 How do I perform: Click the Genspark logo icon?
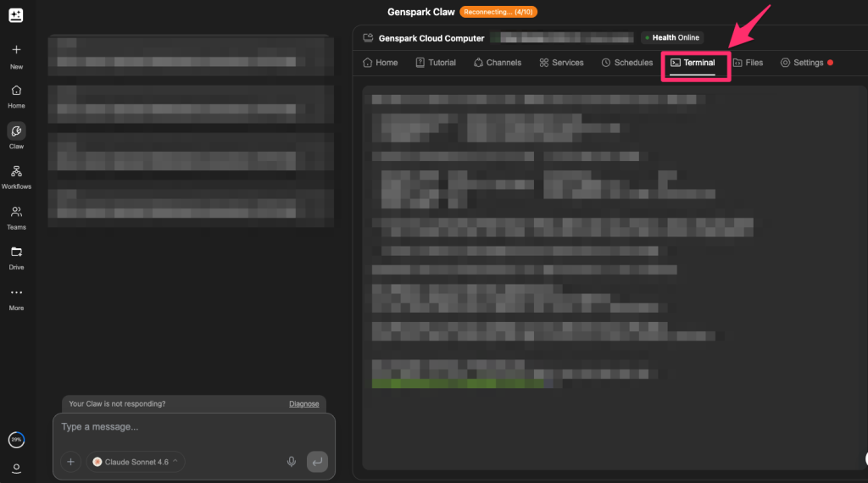pyautogui.click(x=16, y=15)
